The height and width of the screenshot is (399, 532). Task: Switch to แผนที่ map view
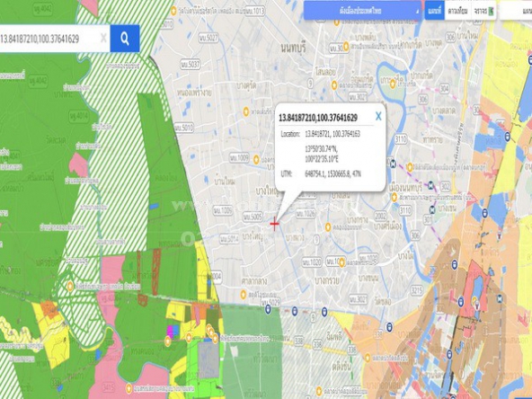434,11
